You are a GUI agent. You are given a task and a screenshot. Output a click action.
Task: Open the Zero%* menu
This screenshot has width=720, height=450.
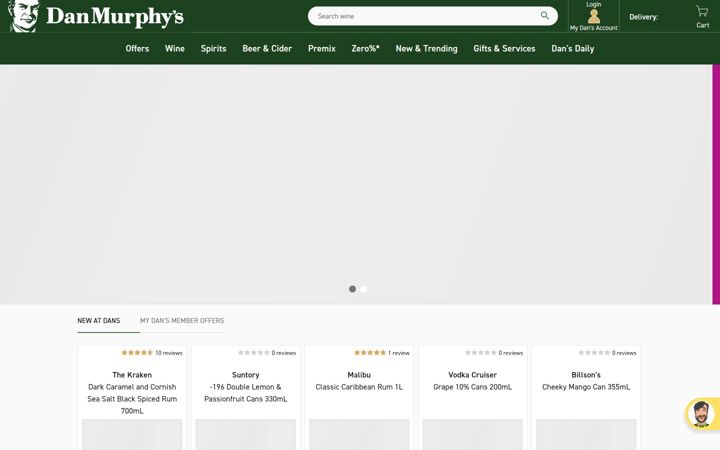[366, 49]
